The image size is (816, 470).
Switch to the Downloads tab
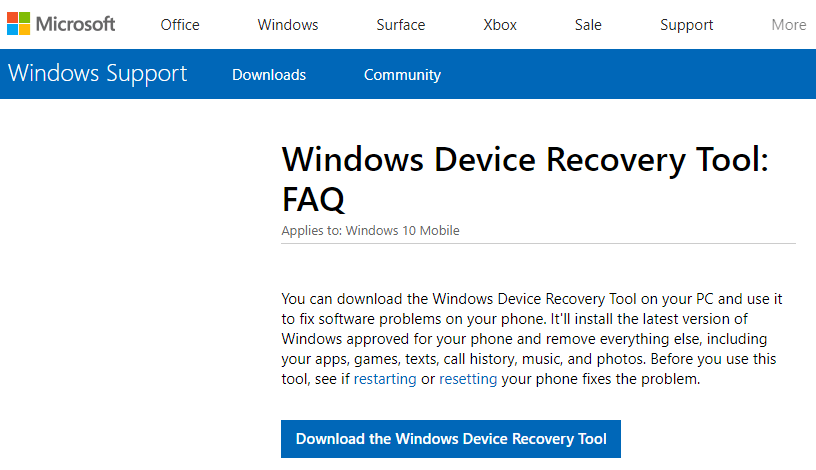(269, 74)
